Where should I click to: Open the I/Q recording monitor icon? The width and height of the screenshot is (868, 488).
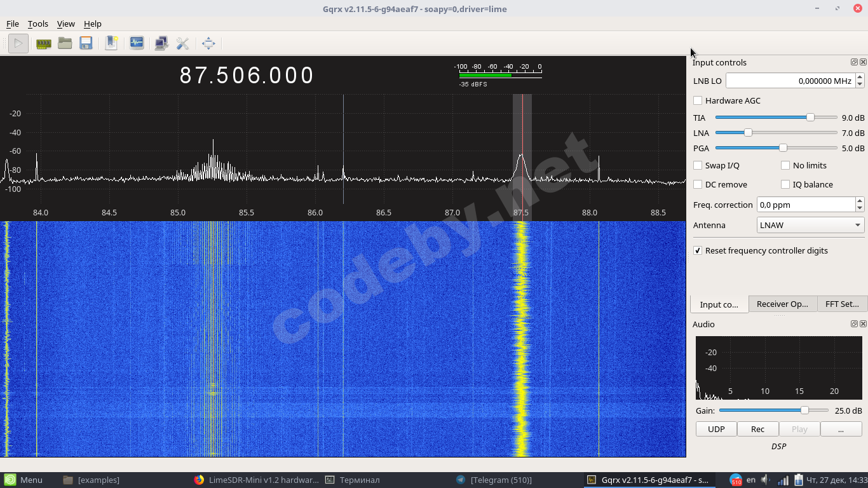(137, 43)
